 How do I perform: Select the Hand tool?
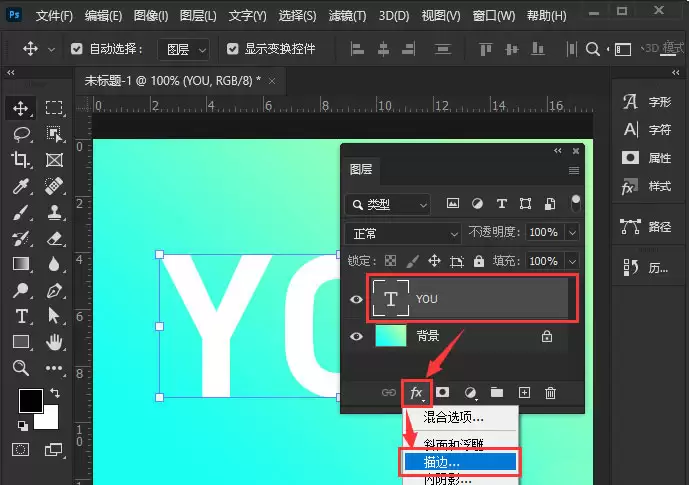point(54,342)
